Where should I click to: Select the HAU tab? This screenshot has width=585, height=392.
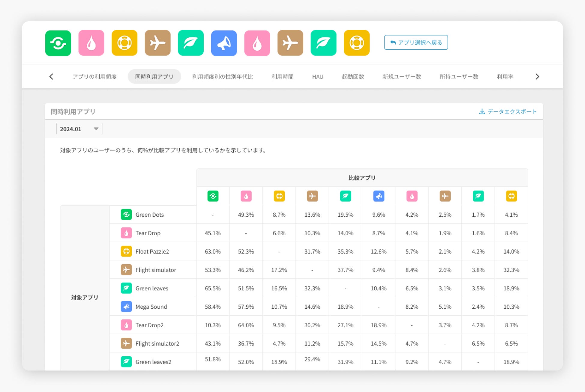[x=317, y=77]
